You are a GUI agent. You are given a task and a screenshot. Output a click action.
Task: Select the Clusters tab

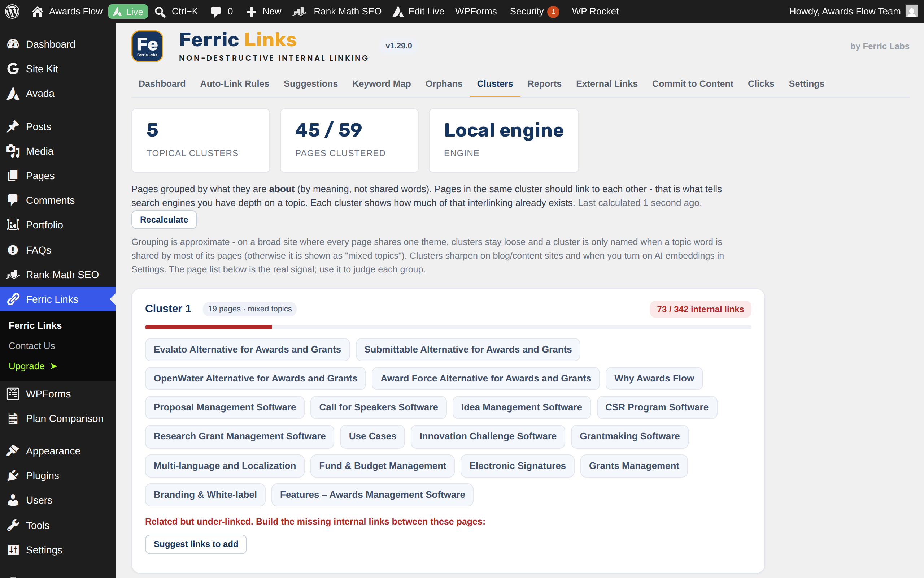point(495,84)
